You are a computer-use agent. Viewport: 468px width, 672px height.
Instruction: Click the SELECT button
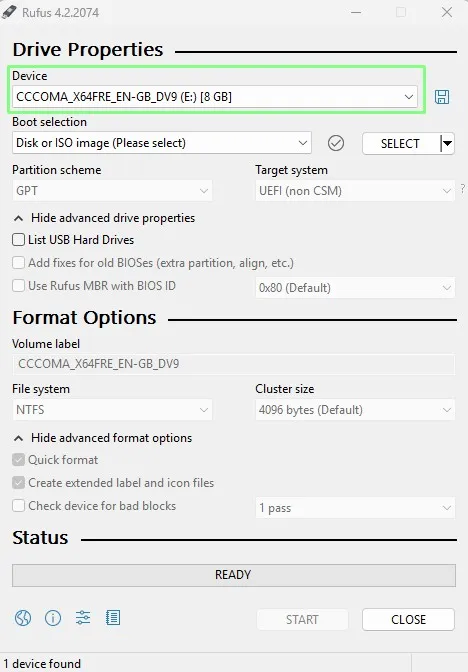[400, 144]
